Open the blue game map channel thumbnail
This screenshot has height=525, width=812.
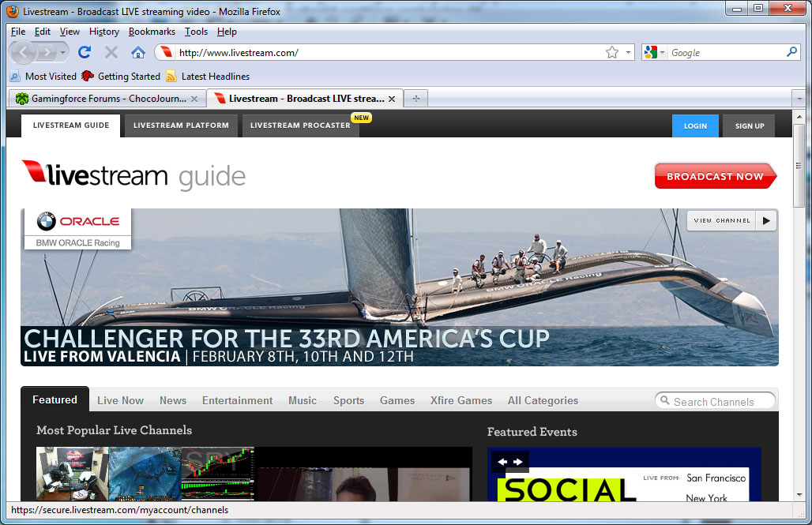point(145,474)
